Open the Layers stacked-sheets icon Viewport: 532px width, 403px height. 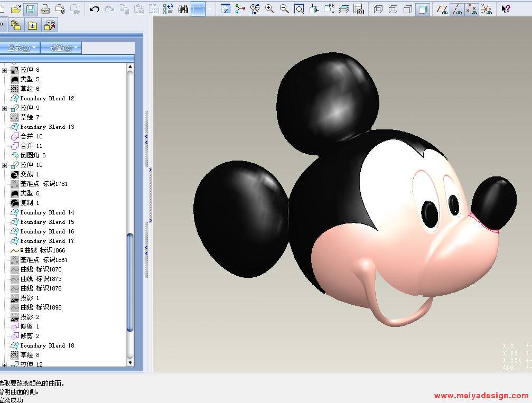pyautogui.click(x=344, y=9)
